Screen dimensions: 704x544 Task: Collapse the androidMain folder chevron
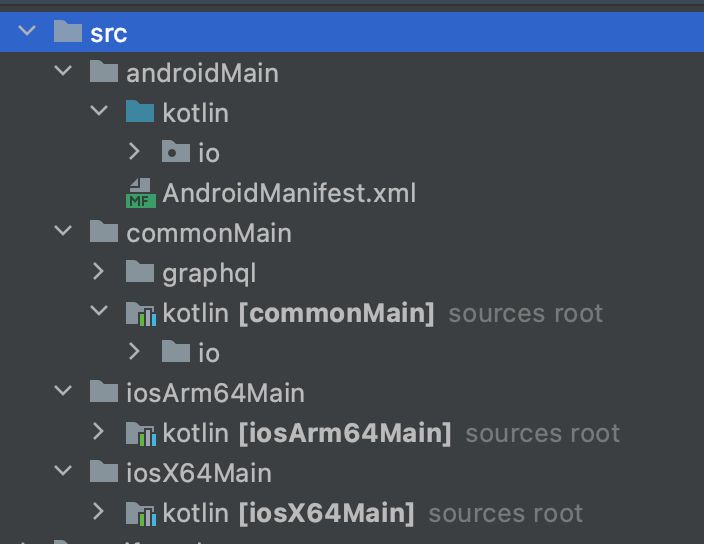click(x=63, y=70)
